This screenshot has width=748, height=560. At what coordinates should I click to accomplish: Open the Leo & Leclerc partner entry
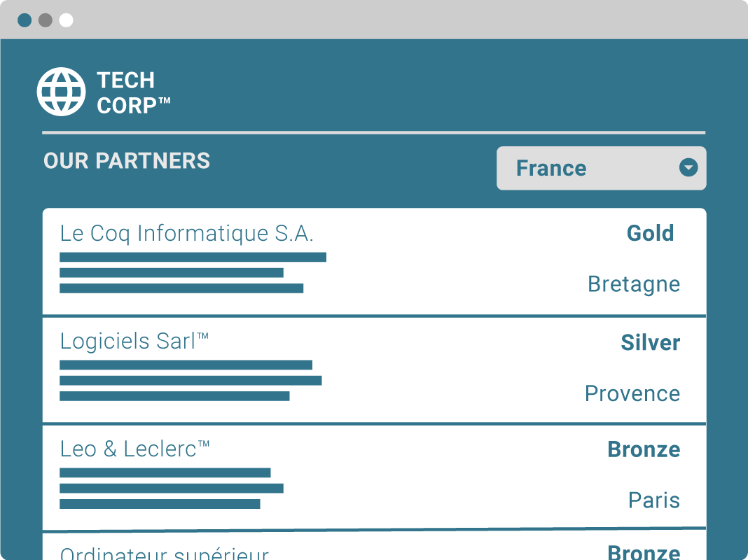(135, 449)
